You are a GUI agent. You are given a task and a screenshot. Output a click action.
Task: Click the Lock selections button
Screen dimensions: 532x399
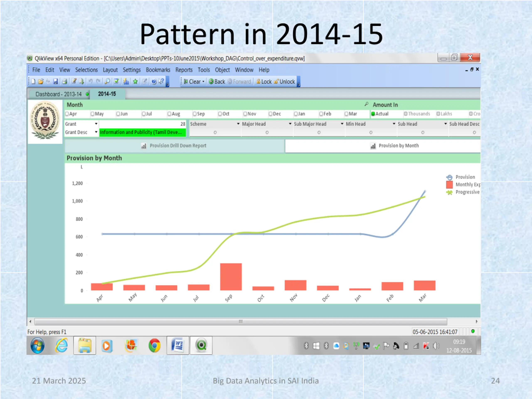[264, 81]
